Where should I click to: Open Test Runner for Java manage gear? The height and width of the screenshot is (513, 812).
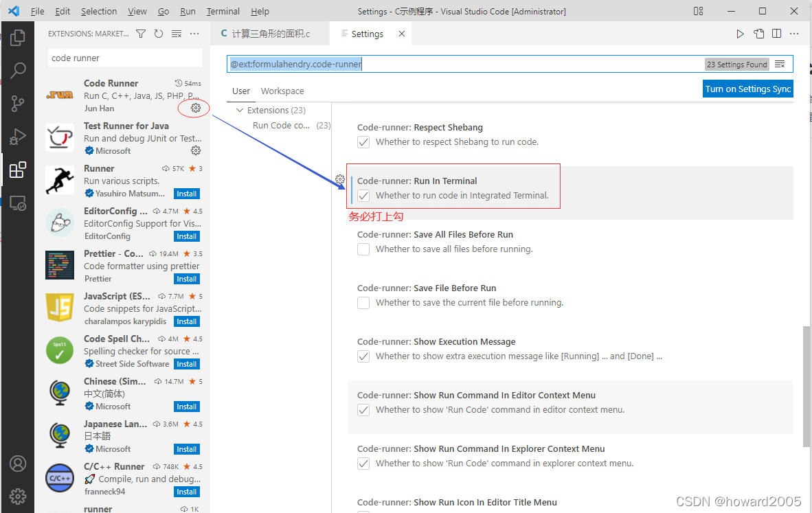[x=195, y=150]
